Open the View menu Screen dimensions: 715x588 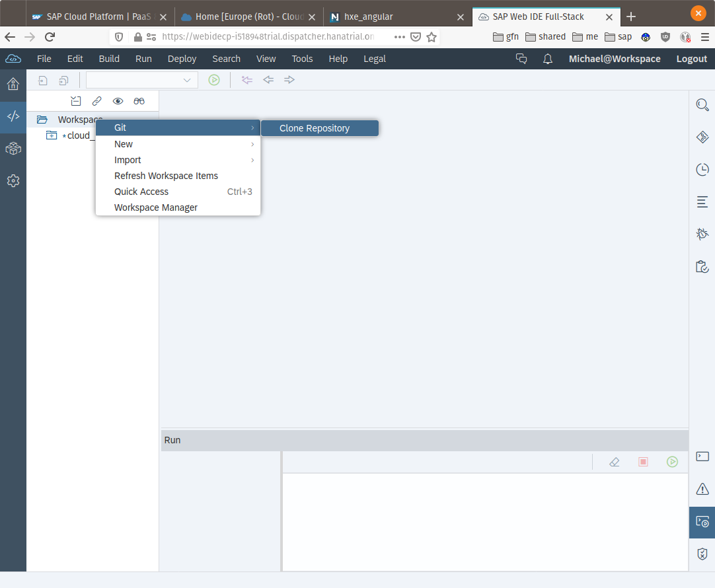[x=266, y=59]
